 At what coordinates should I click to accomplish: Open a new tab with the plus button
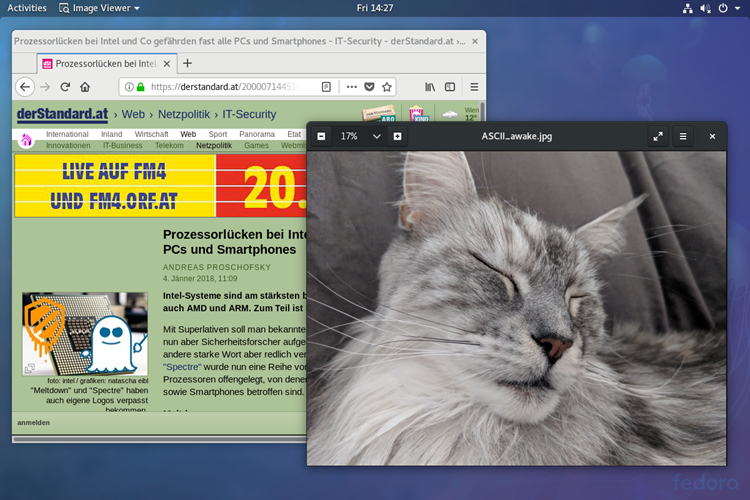tap(188, 63)
